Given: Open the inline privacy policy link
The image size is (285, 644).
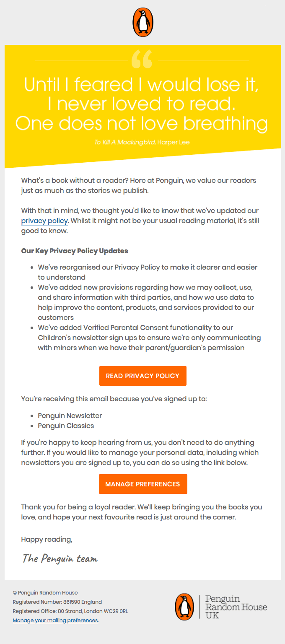Looking at the screenshot, I should point(44,221).
